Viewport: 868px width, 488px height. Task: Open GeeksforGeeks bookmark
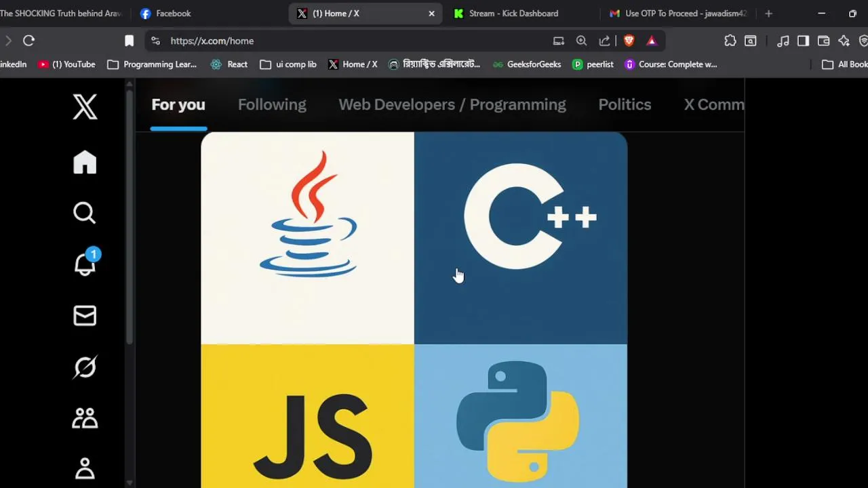pos(527,64)
